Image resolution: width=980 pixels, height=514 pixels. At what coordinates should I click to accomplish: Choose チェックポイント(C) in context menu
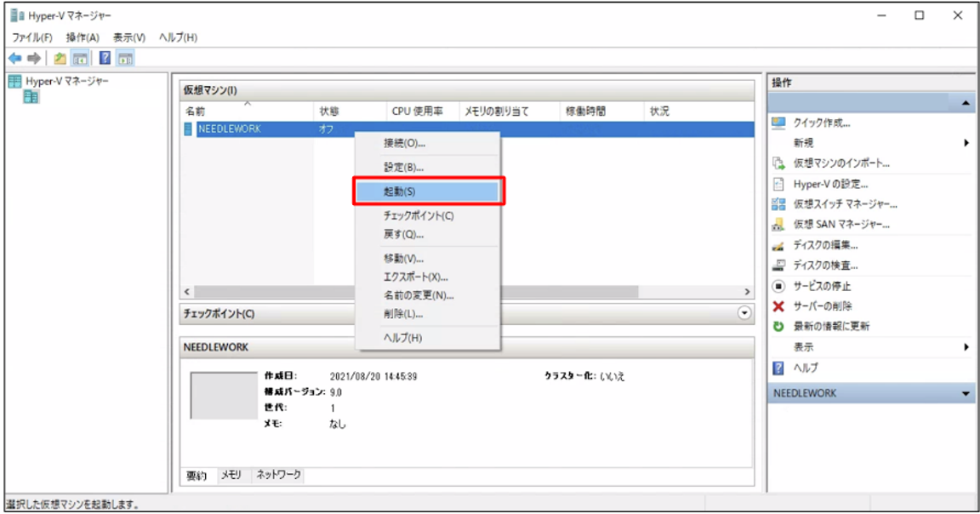(x=428, y=216)
